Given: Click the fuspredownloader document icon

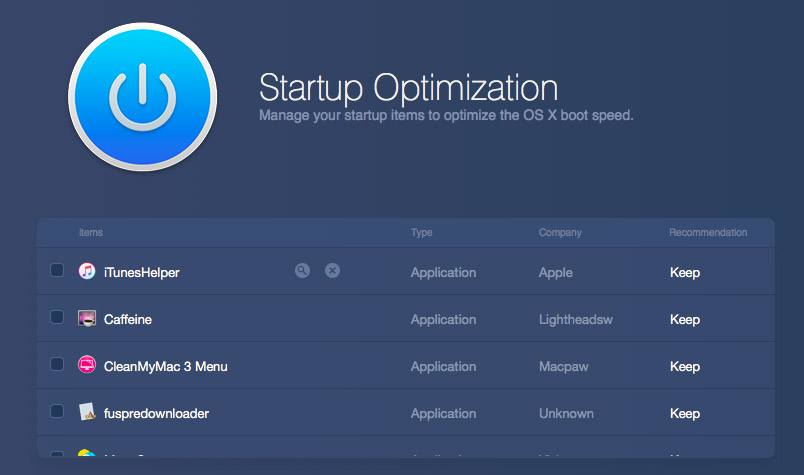Looking at the screenshot, I should pyautogui.click(x=87, y=412).
